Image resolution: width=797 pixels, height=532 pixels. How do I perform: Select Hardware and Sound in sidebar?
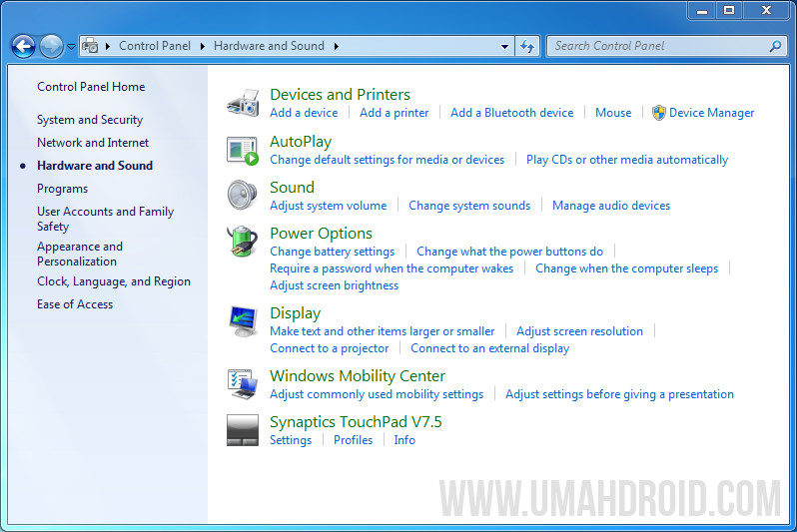tap(95, 166)
